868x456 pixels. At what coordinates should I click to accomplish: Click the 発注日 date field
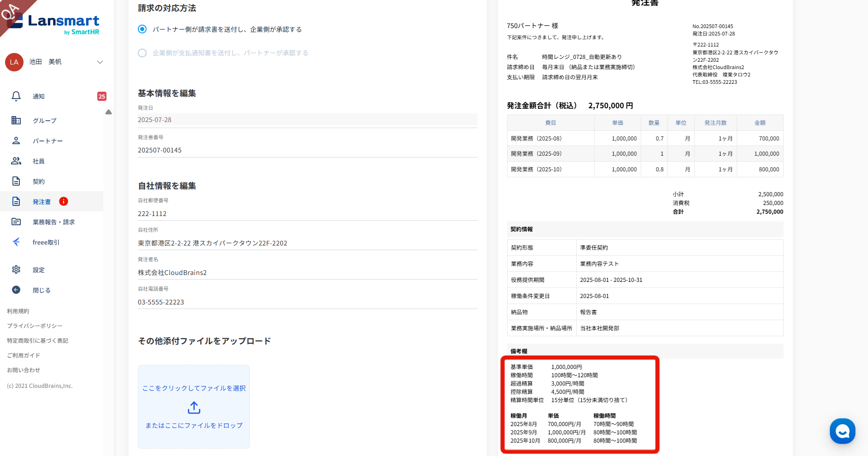click(x=307, y=120)
